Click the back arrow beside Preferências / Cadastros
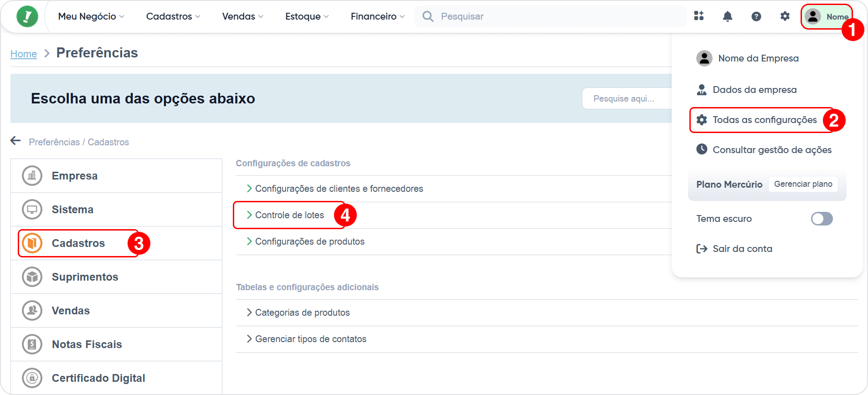 [x=16, y=141]
